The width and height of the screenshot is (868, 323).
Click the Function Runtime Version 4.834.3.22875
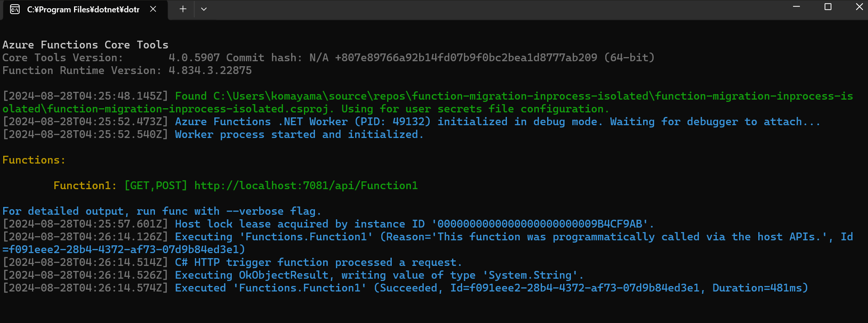(x=210, y=70)
